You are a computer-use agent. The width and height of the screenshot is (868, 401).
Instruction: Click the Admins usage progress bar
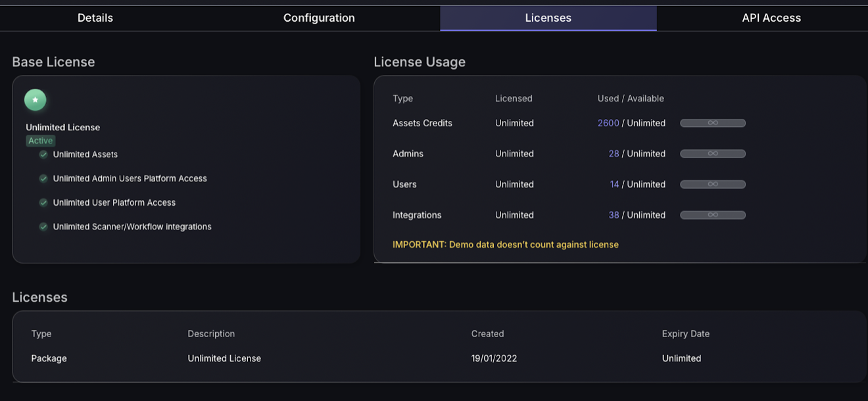713,154
